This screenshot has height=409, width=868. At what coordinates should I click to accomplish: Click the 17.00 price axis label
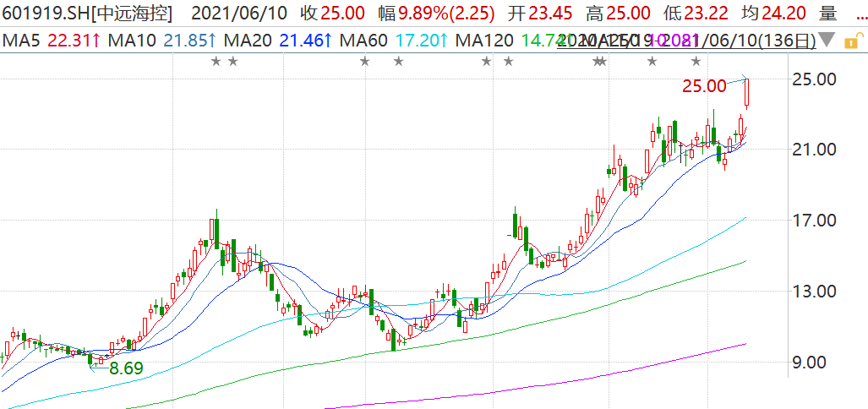pos(814,221)
